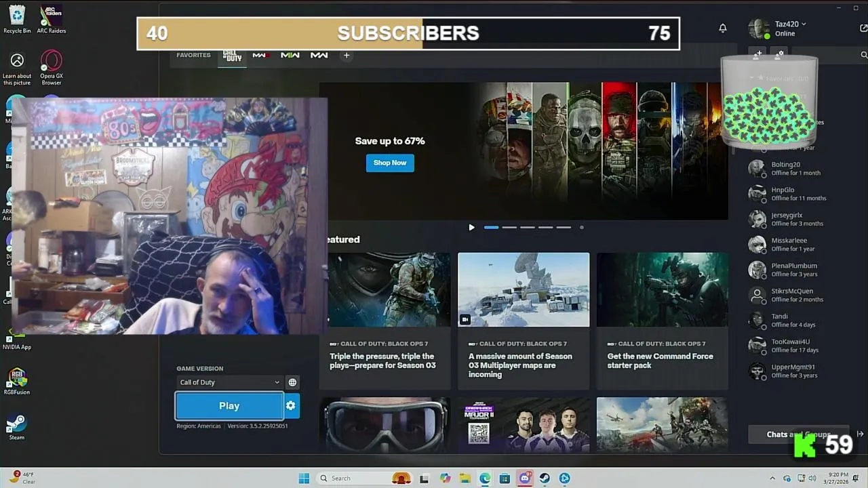Click 'Learn about this picture' desktop icon
Viewport: 868px width, 488px height.
click(x=17, y=69)
